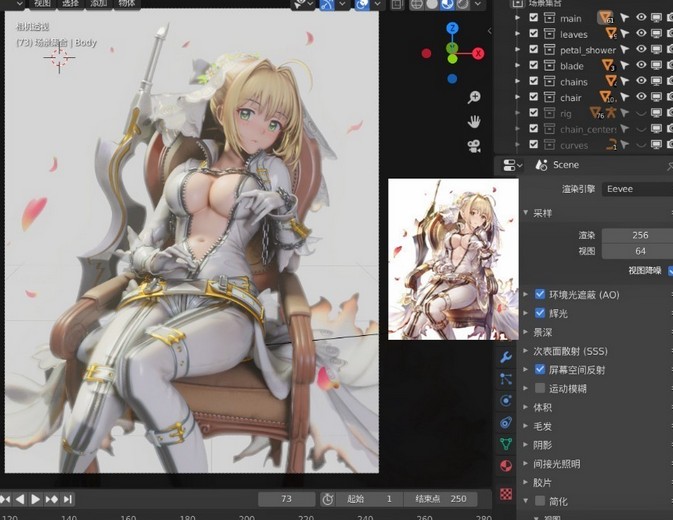Image resolution: width=673 pixels, height=520 pixels.
Task: Click the hand pan view icon
Action: click(474, 122)
